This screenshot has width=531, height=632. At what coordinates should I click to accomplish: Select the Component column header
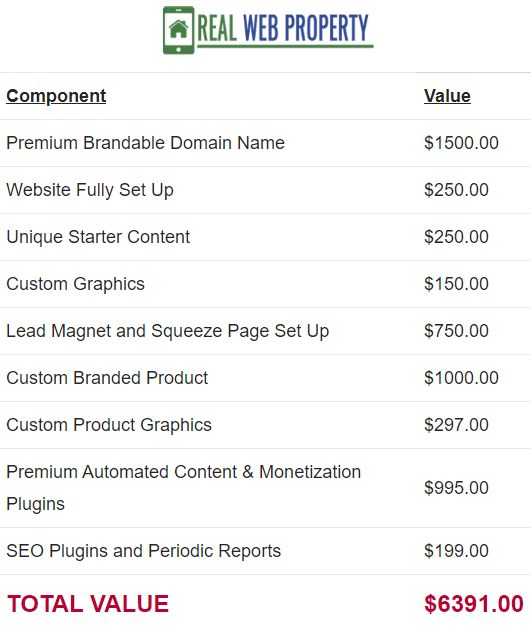click(56, 96)
